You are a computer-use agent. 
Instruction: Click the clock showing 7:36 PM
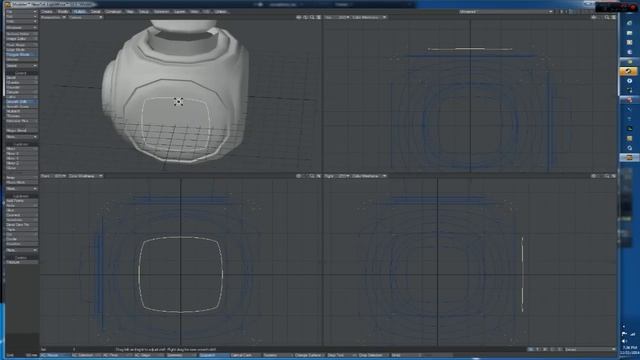point(630,348)
